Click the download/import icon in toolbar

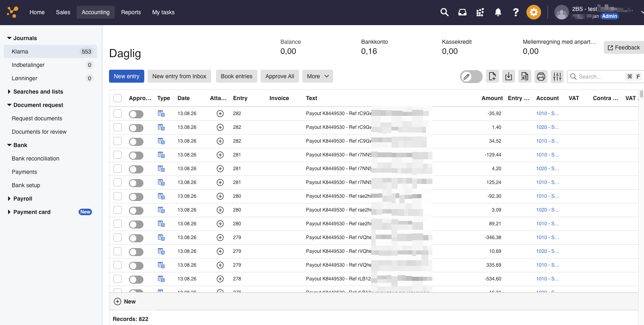tap(508, 76)
